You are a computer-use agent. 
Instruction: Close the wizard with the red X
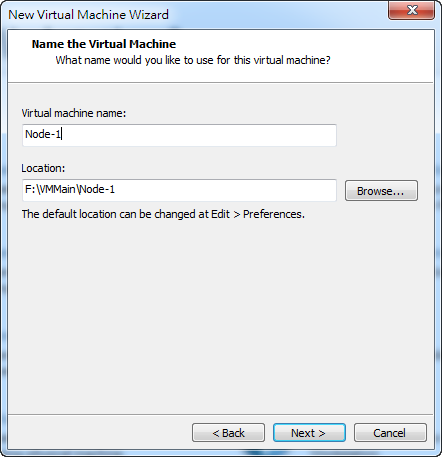point(411,10)
